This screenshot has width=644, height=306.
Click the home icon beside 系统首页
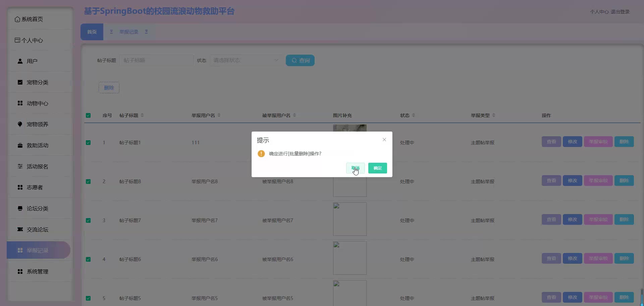[17, 19]
